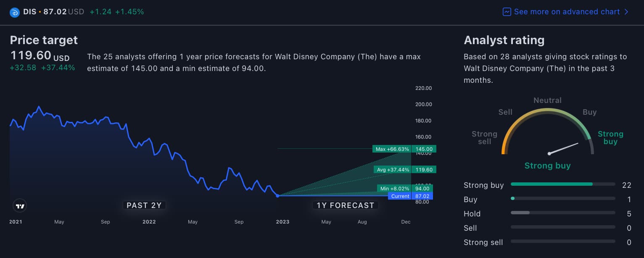Click the 2023 label on the time axis
The height and width of the screenshot is (258, 644).
point(282,222)
